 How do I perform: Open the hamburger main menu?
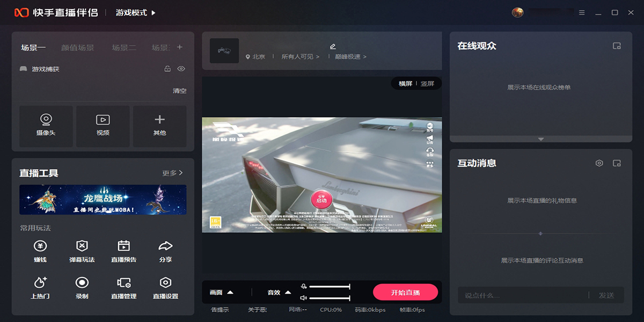[x=582, y=12]
